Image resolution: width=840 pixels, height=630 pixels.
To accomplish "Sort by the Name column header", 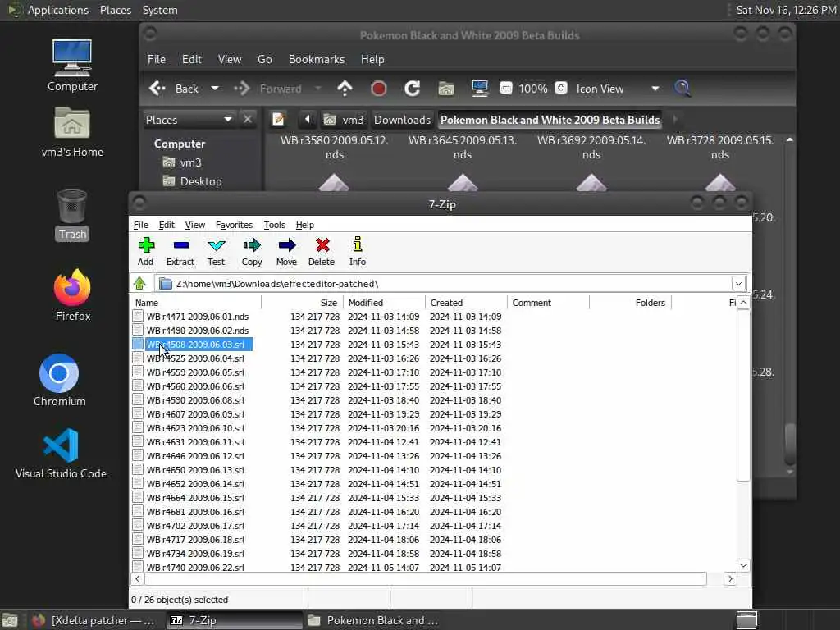I will [196, 303].
